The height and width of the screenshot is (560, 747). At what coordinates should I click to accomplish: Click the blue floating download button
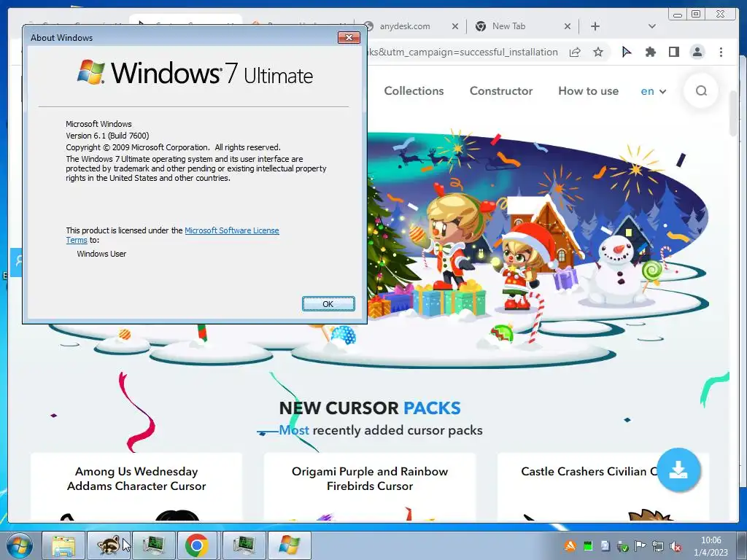(x=678, y=470)
